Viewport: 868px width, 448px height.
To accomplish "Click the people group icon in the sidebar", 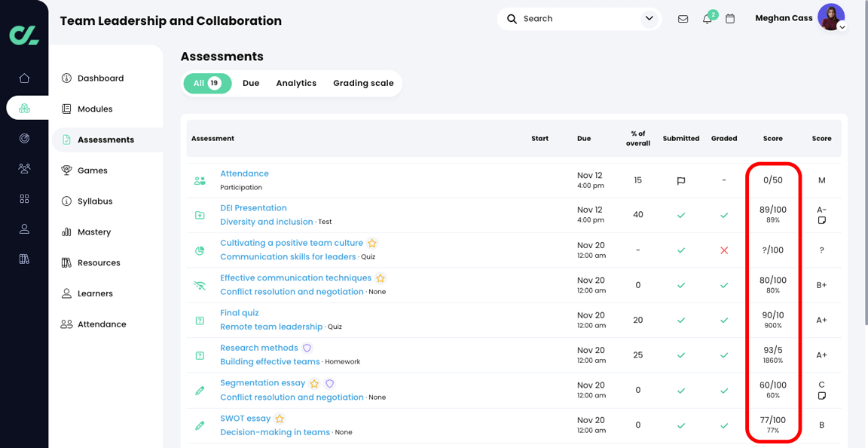I will coord(24,168).
